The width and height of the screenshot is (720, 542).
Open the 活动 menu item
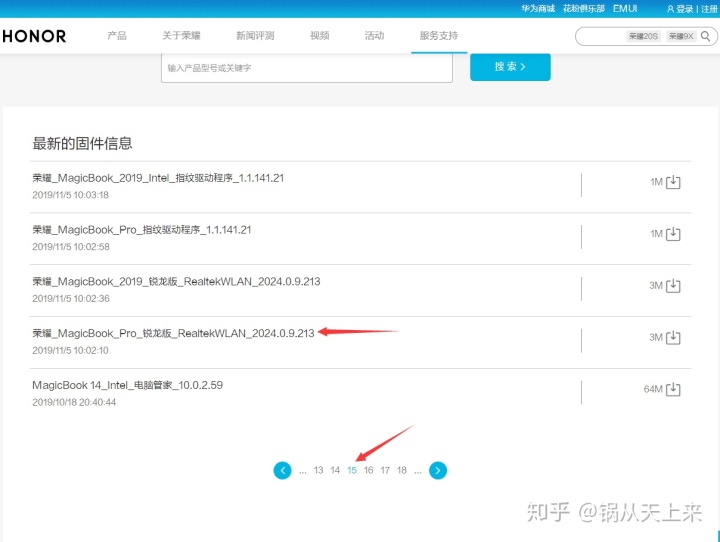coord(374,35)
